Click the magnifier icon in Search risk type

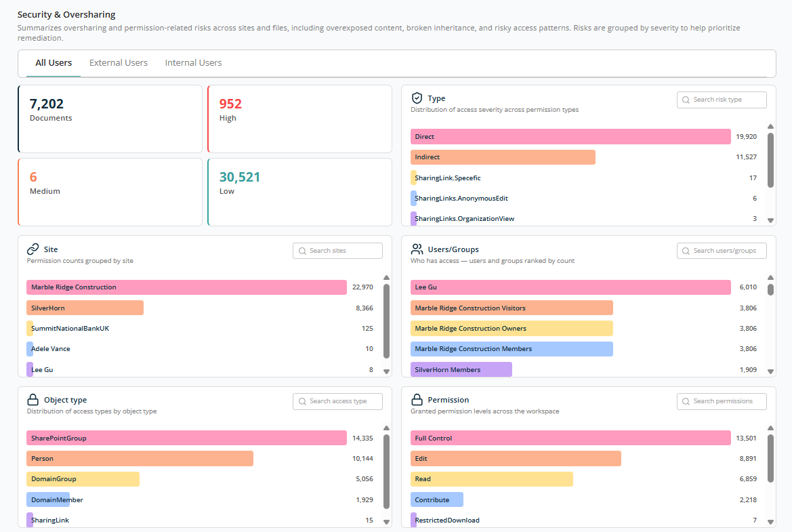click(x=686, y=100)
